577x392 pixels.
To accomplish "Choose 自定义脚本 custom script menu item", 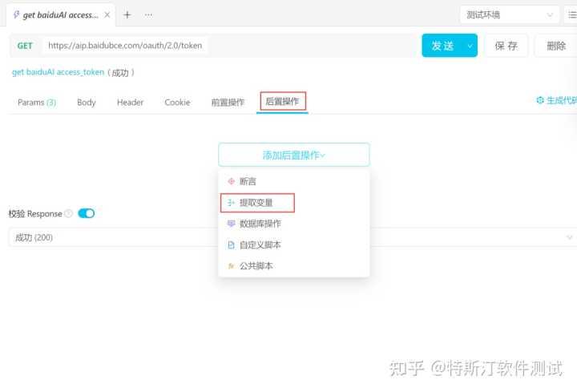I will coord(293,244).
